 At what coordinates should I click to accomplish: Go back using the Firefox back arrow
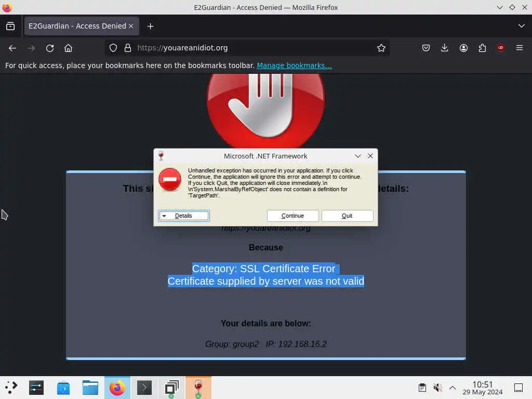point(12,48)
